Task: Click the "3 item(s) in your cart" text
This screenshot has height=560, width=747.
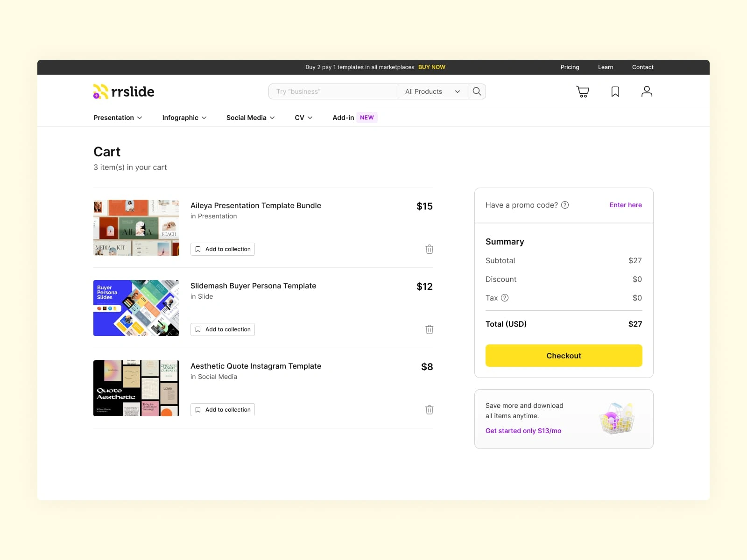Action: tap(130, 167)
